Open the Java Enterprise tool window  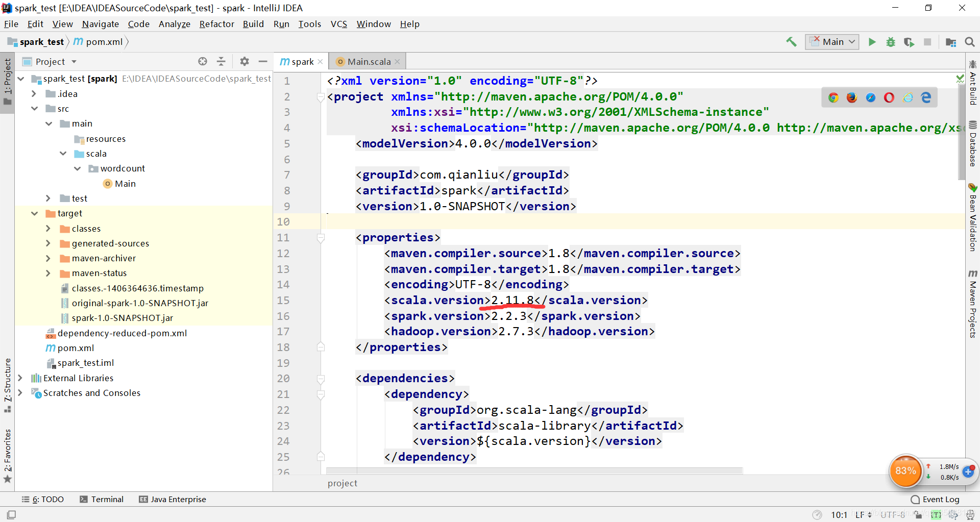173,499
